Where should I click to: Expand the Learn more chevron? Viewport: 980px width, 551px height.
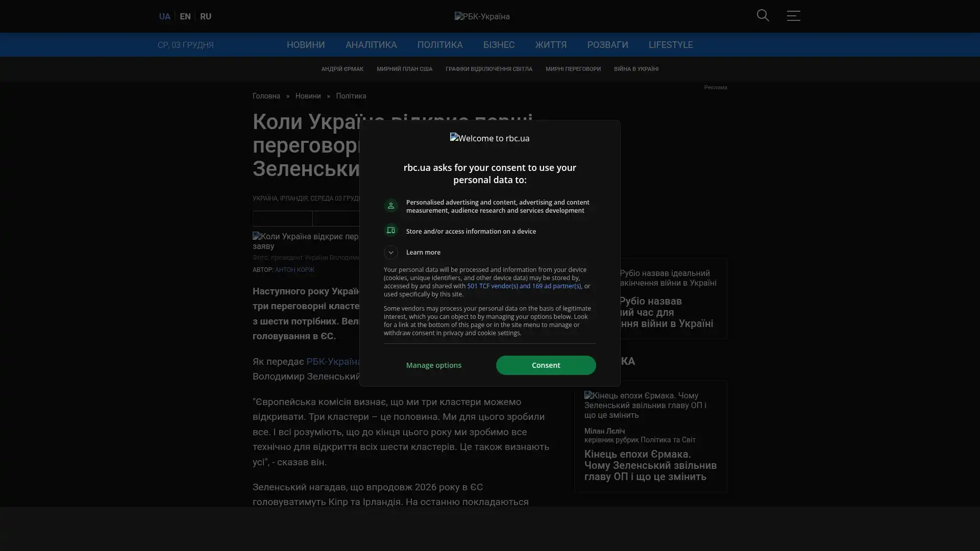tap(391, 253)
